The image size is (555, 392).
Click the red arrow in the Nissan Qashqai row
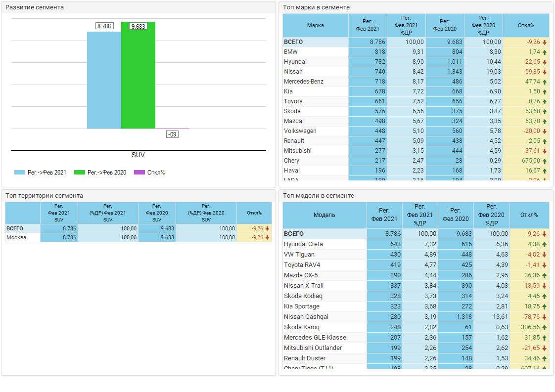click(x=545, y=317)
